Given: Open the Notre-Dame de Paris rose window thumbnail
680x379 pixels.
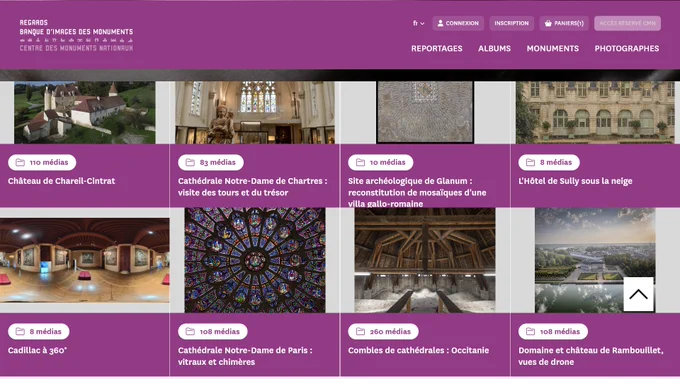Looking at the screenshot, I should [255, 260].
